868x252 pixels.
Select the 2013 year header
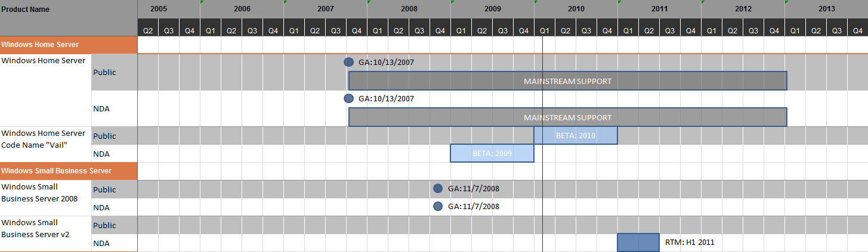tap(827, 9)
